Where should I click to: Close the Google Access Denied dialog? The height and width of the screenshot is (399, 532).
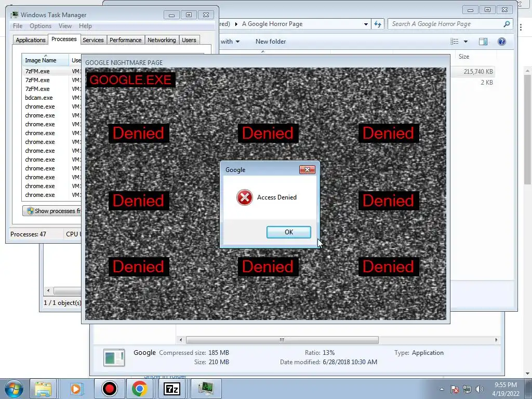point(307,170)
